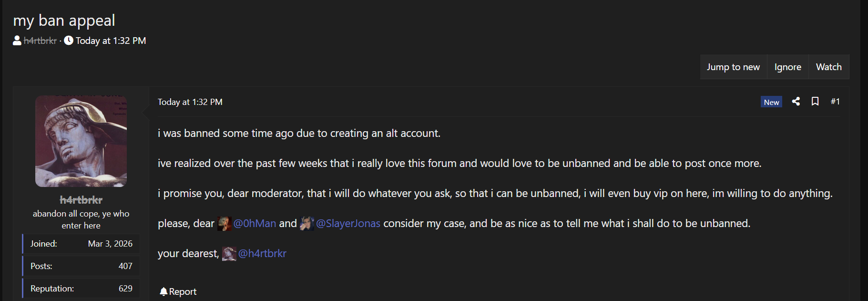Image resolution: width=868 pixels, height=301 pixels.
Task: Ignore this thread using Ignore button
Action: click(x=787, y=67)
